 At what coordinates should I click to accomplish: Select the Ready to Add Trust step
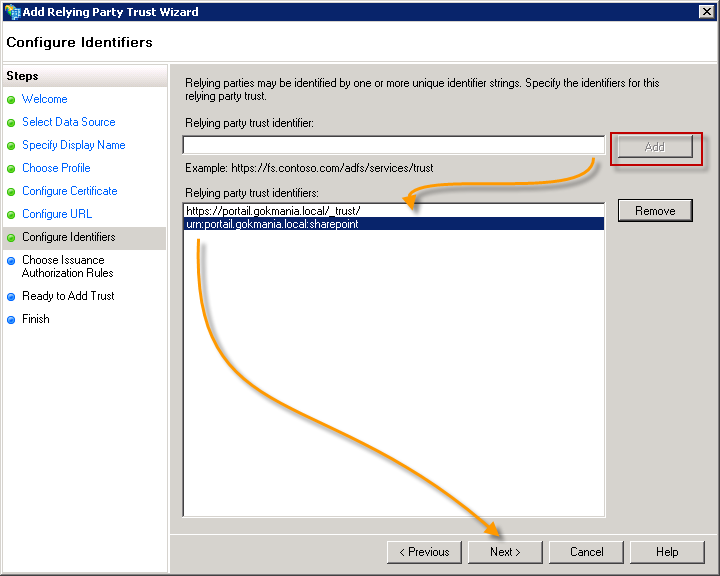click(x=68, y=296)
